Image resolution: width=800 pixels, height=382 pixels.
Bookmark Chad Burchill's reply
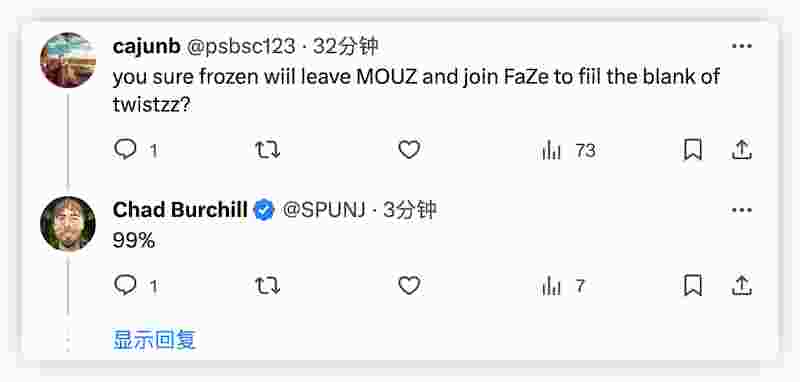click(x=692, y=285)
